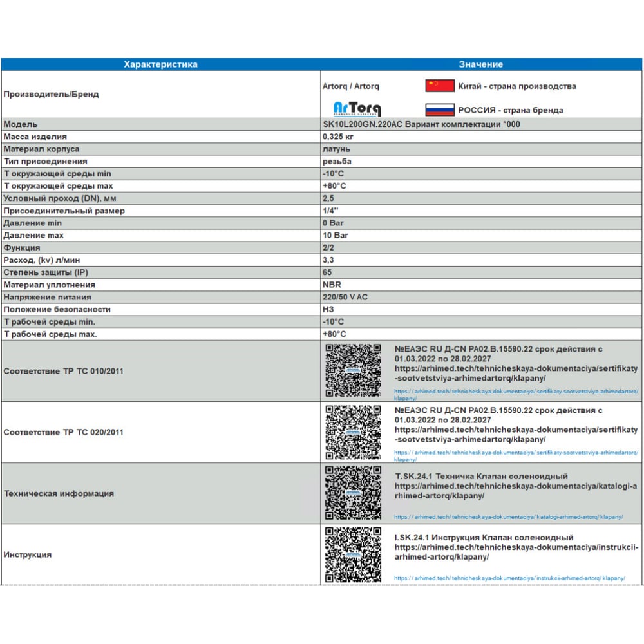Select the Соответствие ТР ТС 020/2011 label

tap(64, 432)
